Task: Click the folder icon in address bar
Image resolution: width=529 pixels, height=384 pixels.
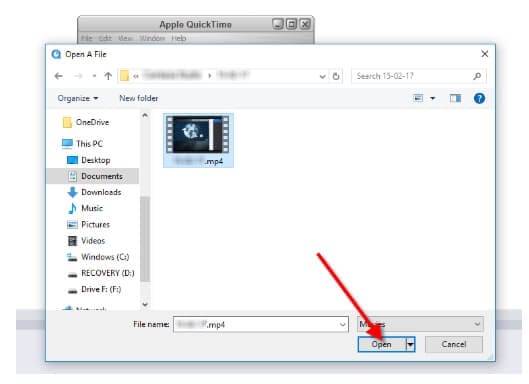Action: pos(124,76)
